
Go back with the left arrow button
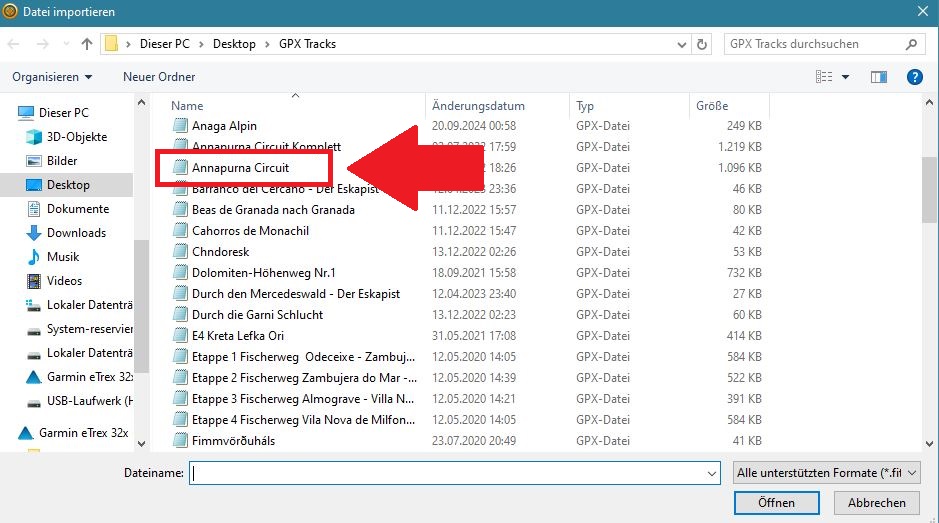pos(13,44)
